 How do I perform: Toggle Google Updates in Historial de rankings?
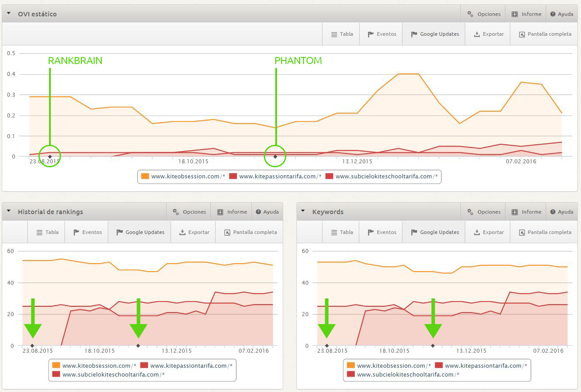(140, 232)
